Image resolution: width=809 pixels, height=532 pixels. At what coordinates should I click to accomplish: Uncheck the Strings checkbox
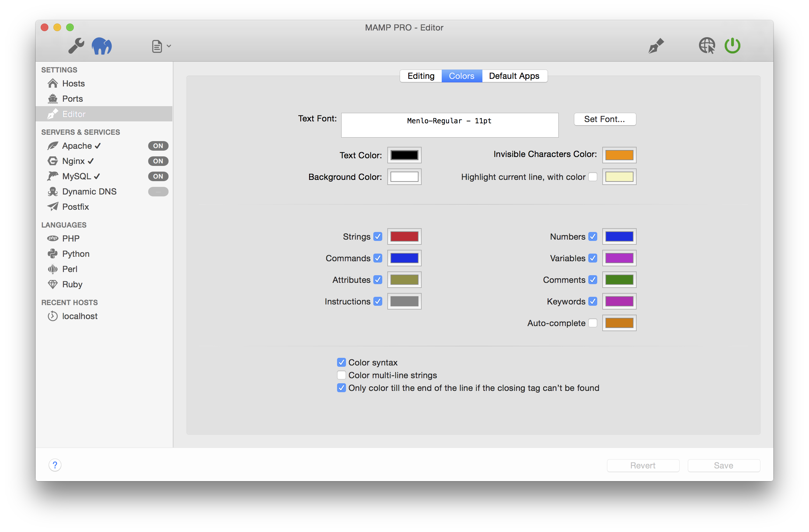pyautogui.click(x=378, y=236)
